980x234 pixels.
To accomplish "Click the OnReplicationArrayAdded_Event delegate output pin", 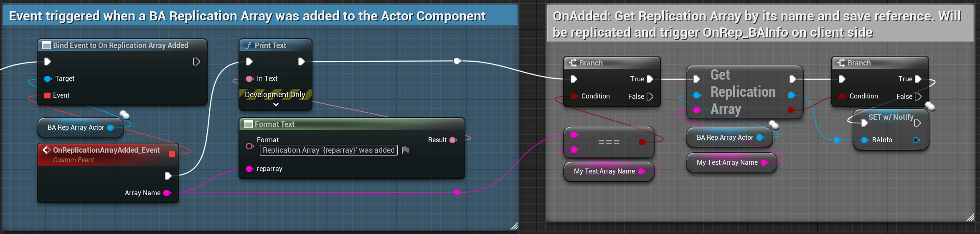I will (x=172, y=154).
